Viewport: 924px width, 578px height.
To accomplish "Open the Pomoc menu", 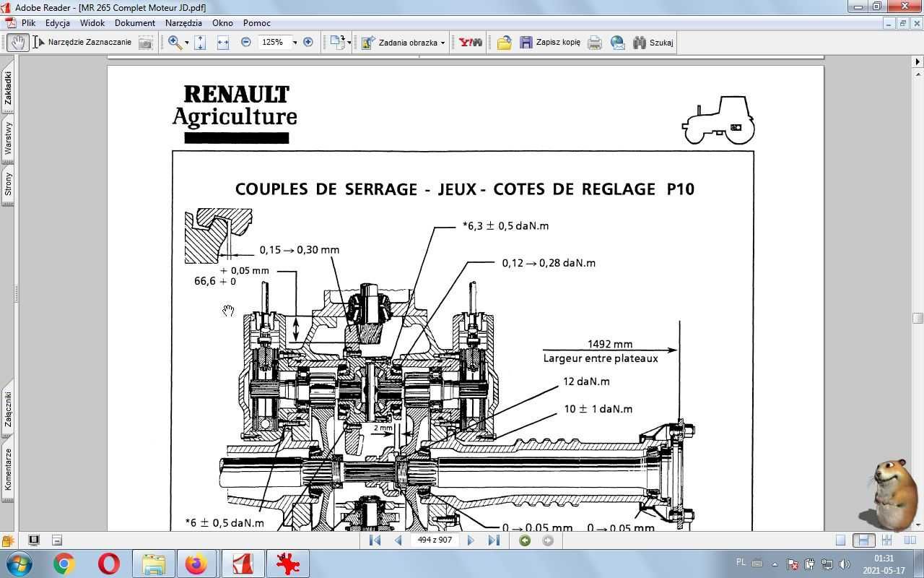I will click(257, 23).
